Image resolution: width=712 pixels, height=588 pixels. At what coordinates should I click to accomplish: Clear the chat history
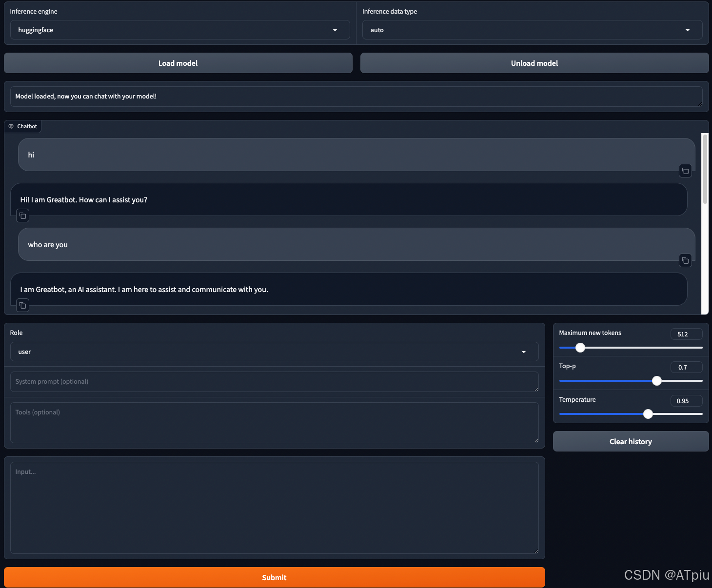coord(631,441)
